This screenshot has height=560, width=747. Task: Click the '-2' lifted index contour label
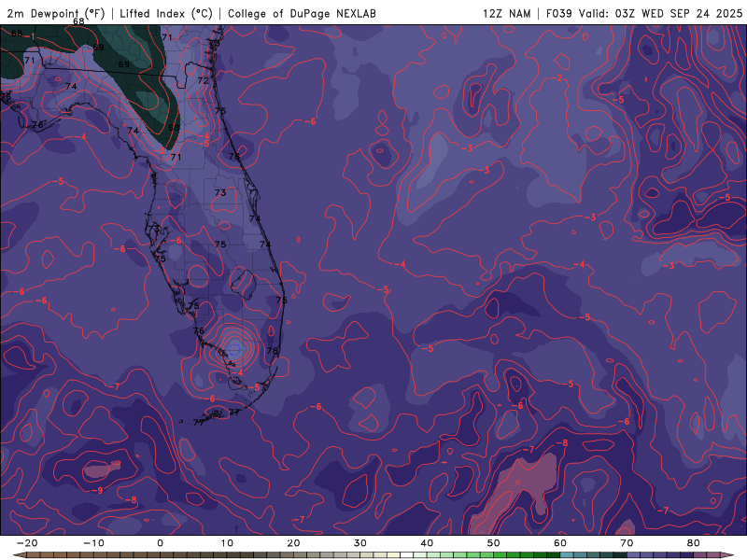[557, 78]
